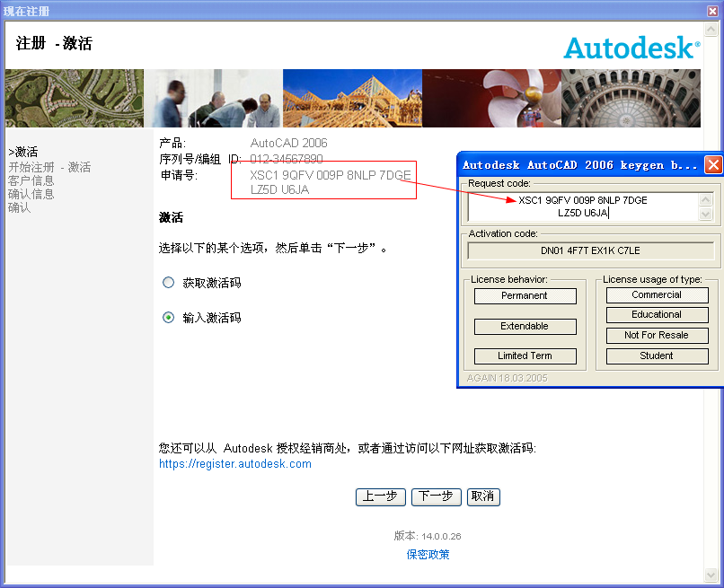Click the Extendable license button
724x588 pixels.
click(x=525, y=326)
